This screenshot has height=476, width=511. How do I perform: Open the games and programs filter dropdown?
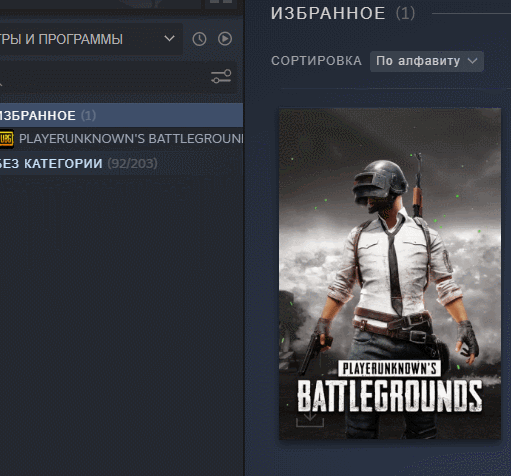tap(91, 39)
